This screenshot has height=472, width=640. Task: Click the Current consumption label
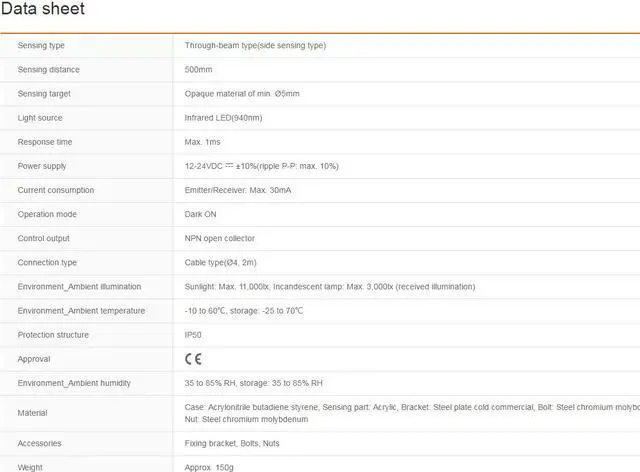56,190
